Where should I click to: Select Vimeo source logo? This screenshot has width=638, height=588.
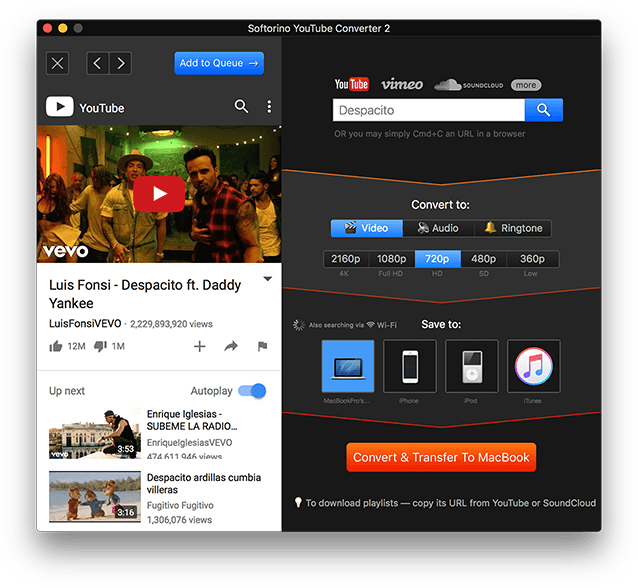[402, 84]
